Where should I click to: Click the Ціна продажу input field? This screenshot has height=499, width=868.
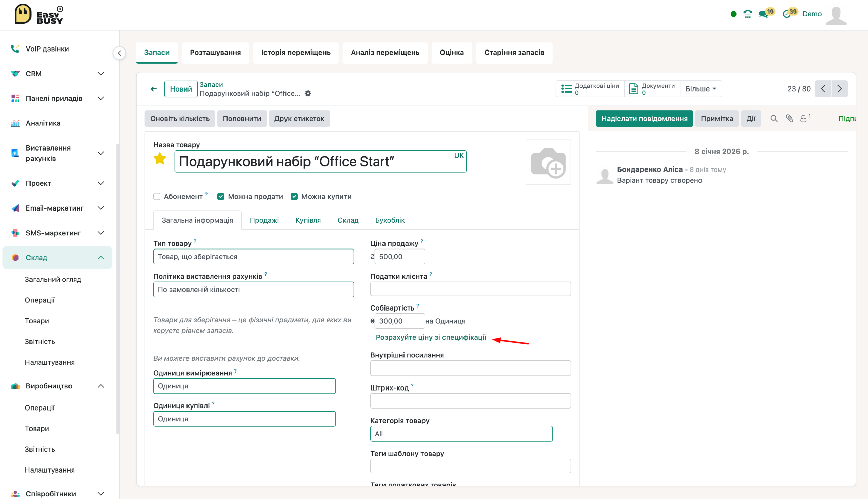tap(399, 257)
